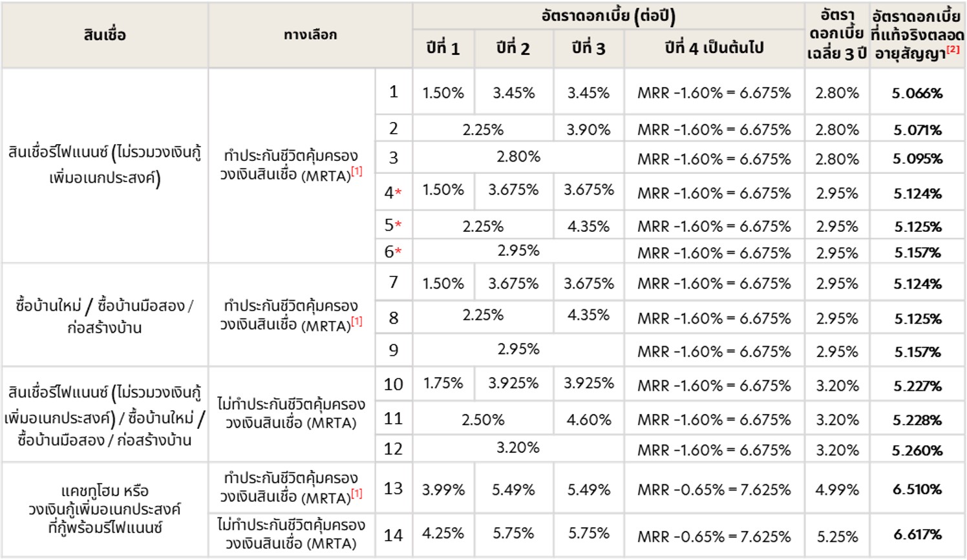Viewport: 967px width, 560px height.
Task: Click footnote [1] in new home purchase MRTA cell
Action: pyautogui.click(x=356, y=321)
